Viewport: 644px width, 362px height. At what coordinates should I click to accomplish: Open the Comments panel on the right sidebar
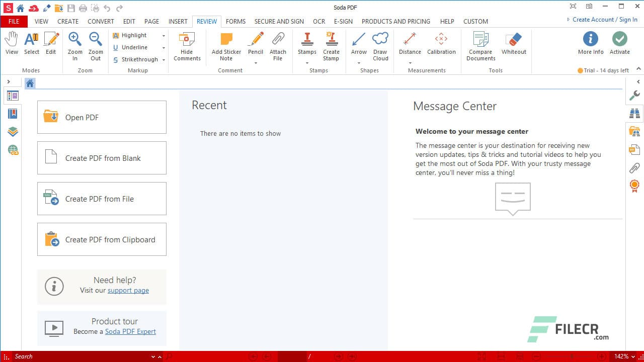click(634, 150)
